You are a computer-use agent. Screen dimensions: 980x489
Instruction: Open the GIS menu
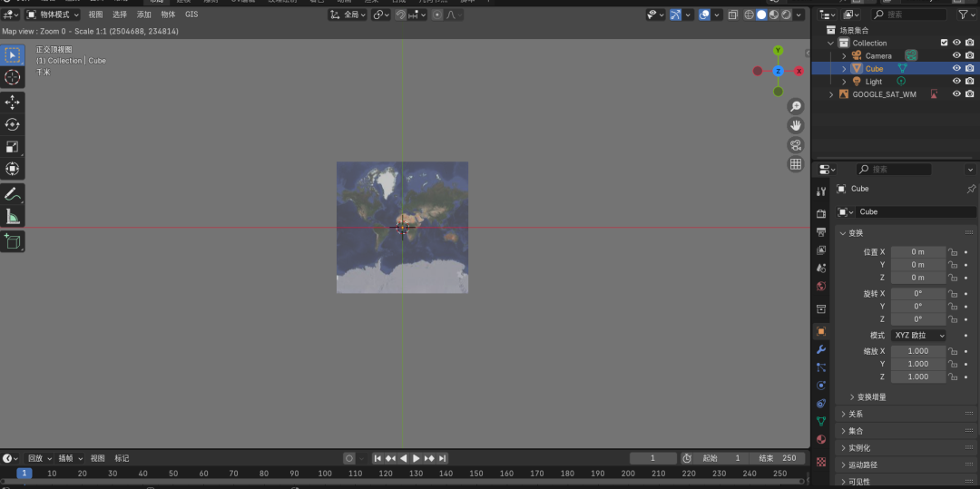coord(191,15)
